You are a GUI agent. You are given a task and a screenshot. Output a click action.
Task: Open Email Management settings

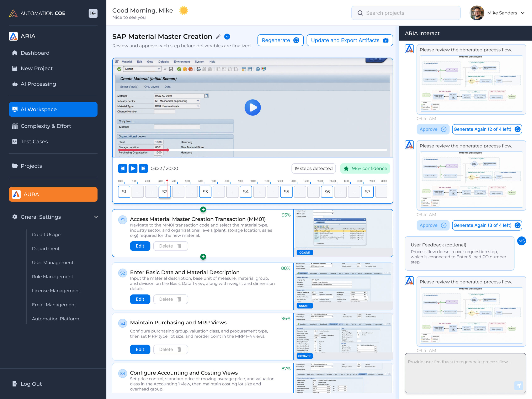[54, 305]
